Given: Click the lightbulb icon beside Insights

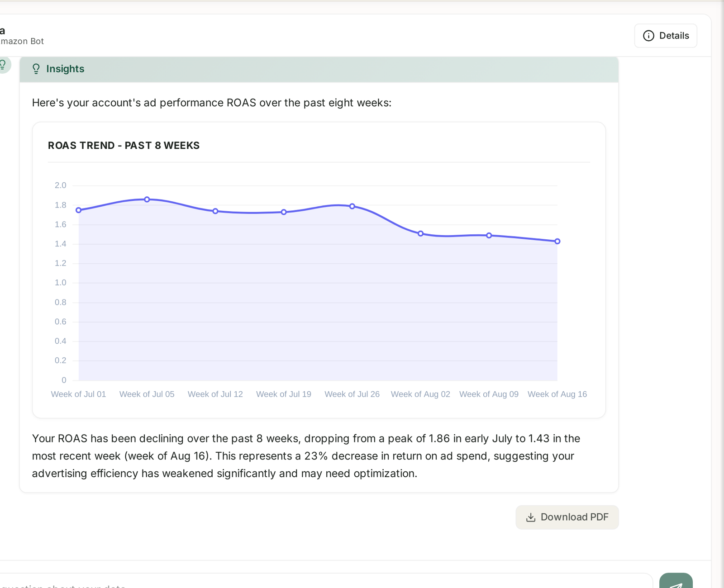Looking at the screenshot, I should pos(36,69).
